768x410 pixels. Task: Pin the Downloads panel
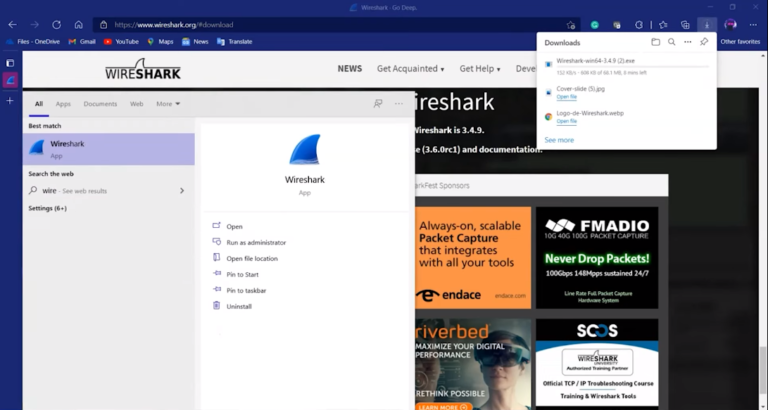tap(704, 42)
